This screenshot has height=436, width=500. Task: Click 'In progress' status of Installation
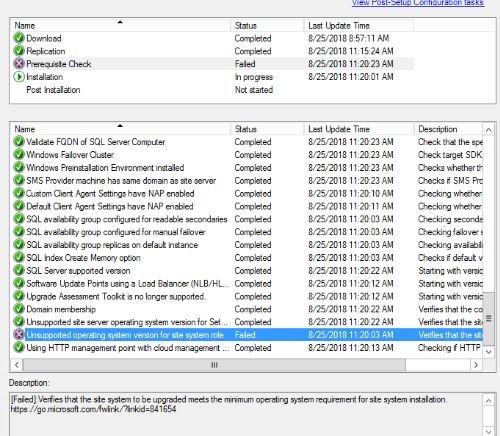point(254,77)
